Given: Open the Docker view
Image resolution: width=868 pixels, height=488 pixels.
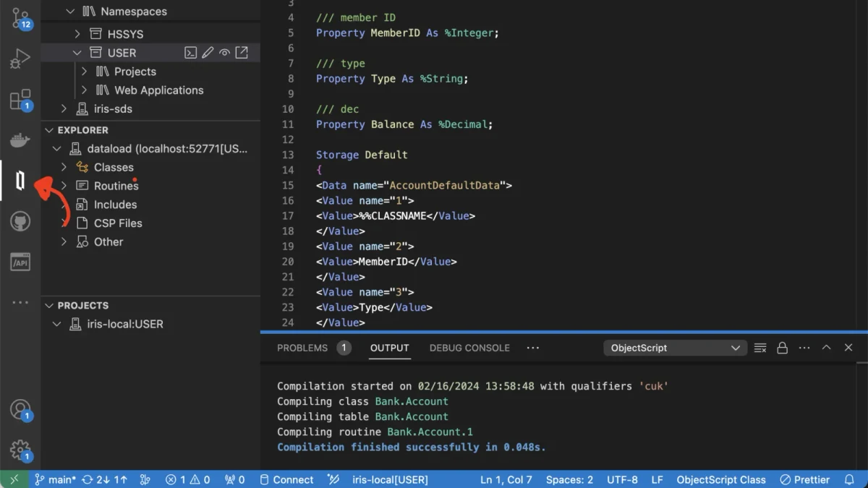Looking at the screenshot, I should click(20, 140).
